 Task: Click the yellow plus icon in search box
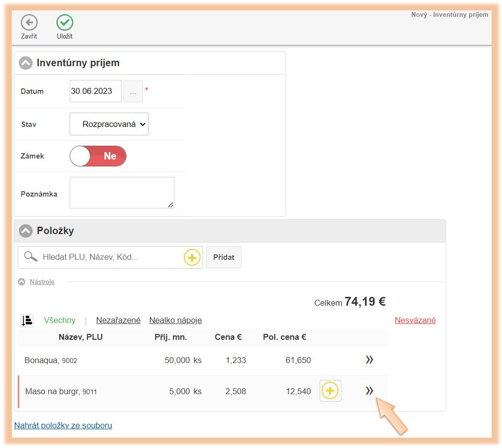pyautogui.click(x=192, y=257)
